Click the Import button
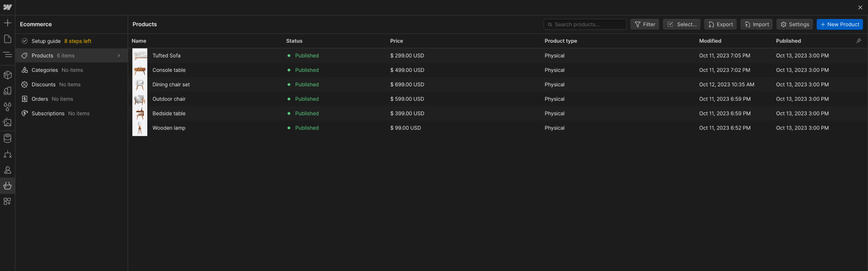868x271 pixels. (x=756, y=24)
